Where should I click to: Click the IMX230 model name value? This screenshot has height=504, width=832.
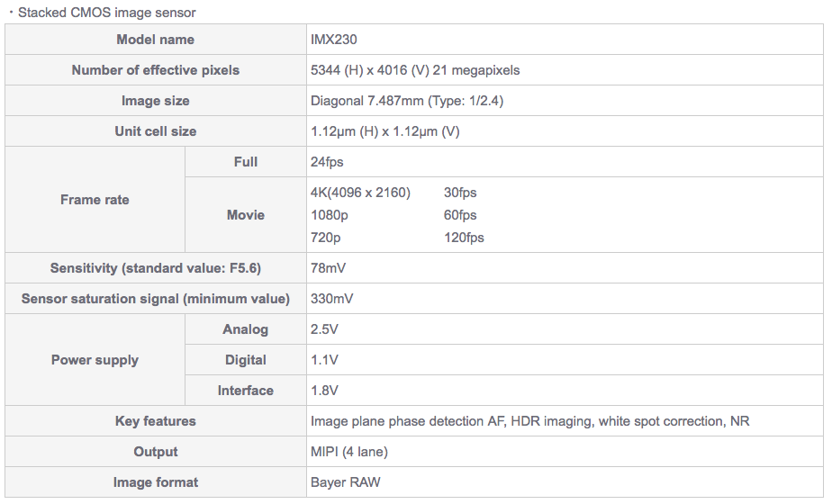334,40
